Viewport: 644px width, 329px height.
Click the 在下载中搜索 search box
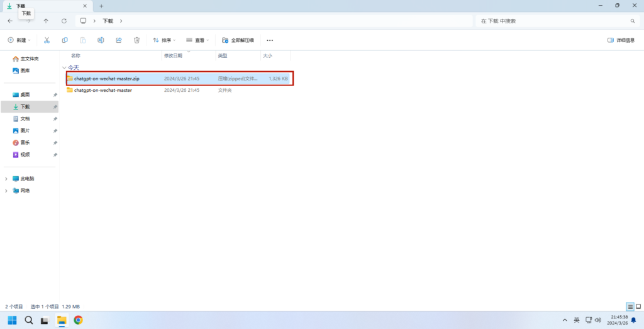(x=557, y=21)
